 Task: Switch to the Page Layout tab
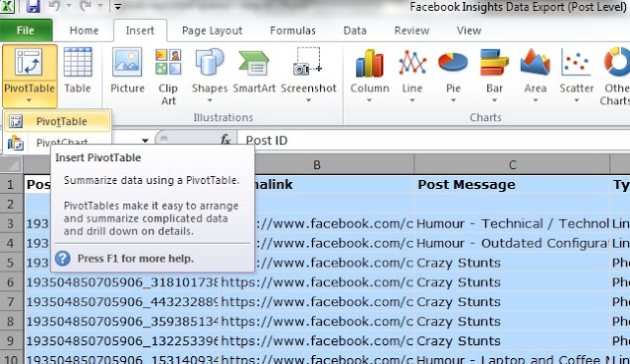[213, 30]
